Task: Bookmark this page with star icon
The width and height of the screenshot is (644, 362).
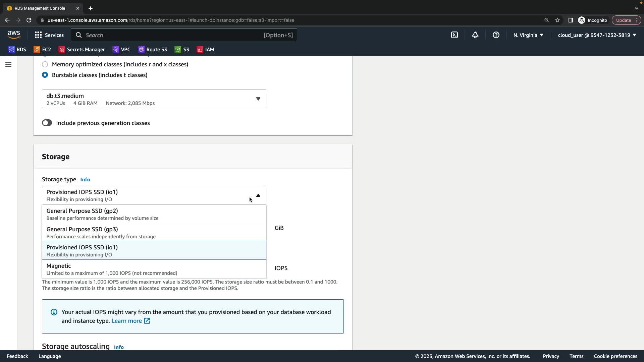Action: 557,20
